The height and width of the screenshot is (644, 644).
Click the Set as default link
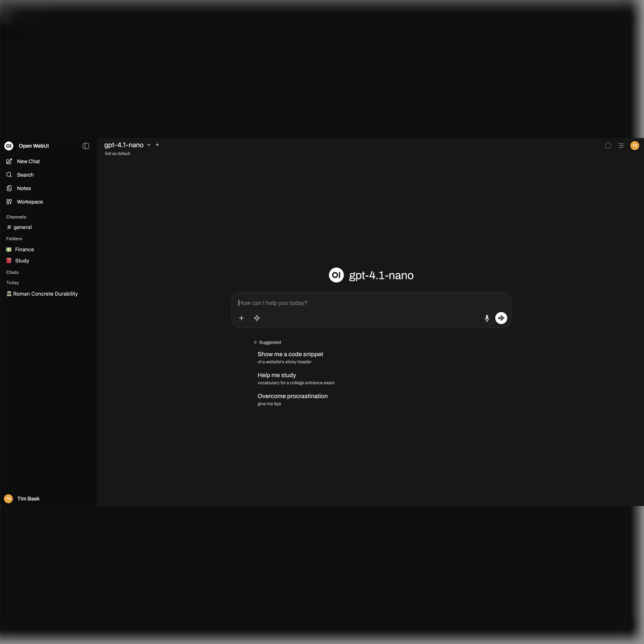118,153
